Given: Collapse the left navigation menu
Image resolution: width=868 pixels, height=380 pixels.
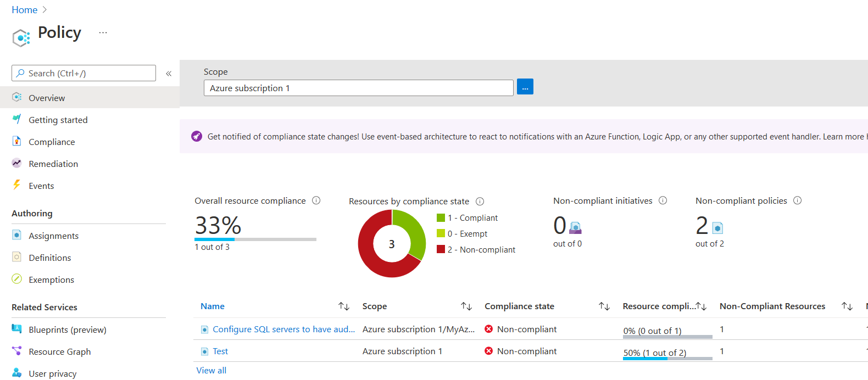Looking at the screenshot, I should (169, 74).
